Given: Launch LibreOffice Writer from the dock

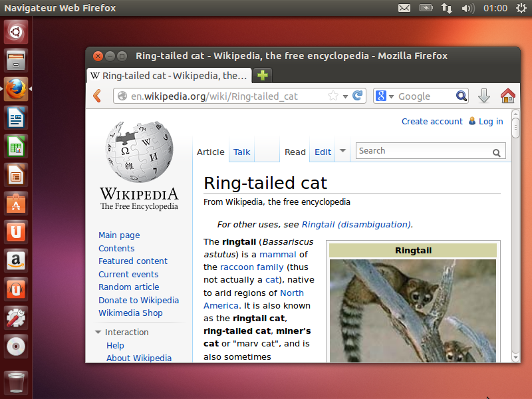Looking at the screenshot, I should click(16, 118).
